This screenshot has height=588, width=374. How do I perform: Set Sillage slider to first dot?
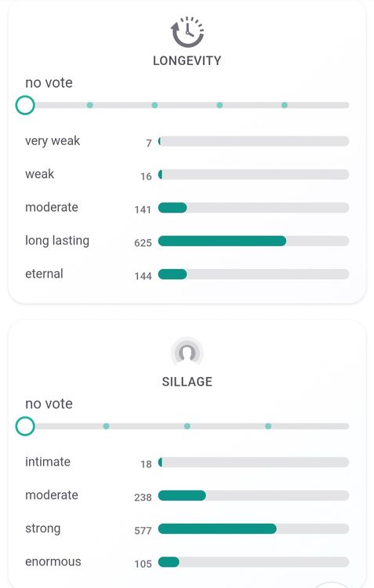click(106, 426)
